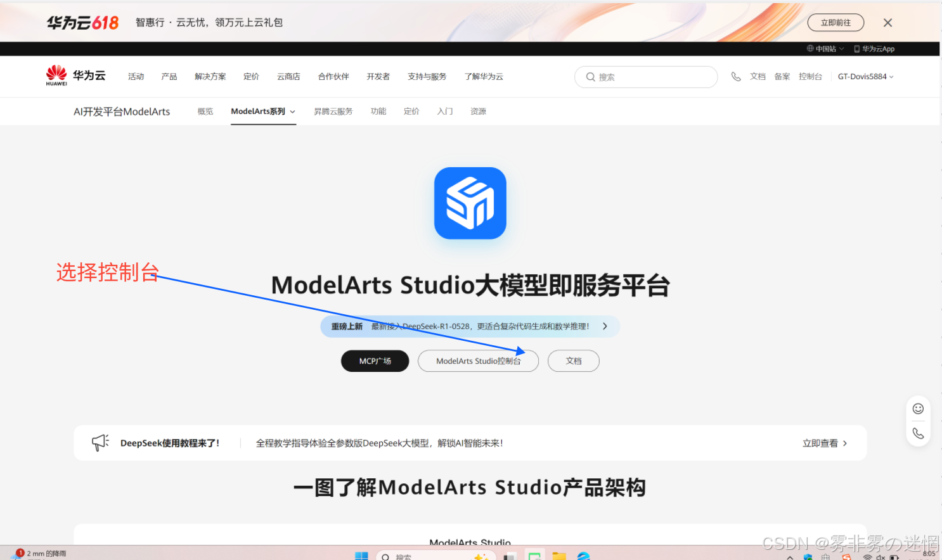Image resolution: width=942 pixels, height=560 pixels.
Task: Switch to the 入门 tab
Action: (x=445, y=111)
